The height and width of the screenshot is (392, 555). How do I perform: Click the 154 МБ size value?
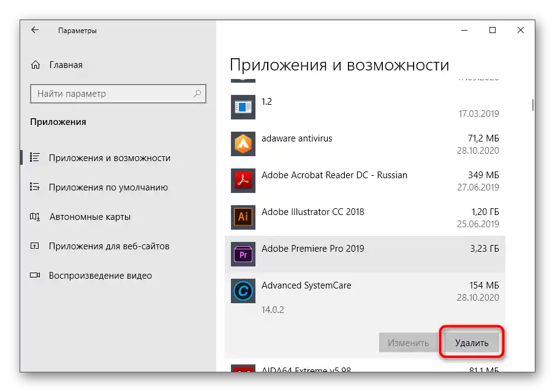click(484, 285)
